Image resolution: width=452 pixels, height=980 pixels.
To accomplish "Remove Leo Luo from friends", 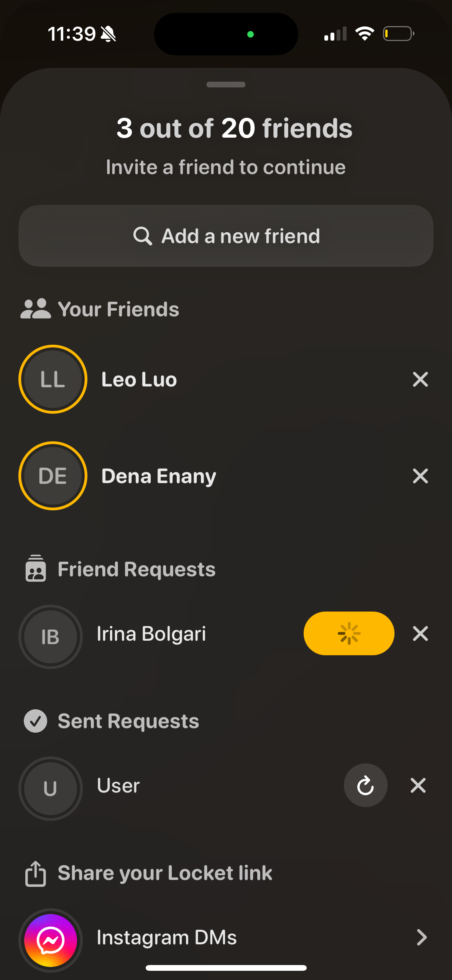I will click(x=420, y=380).
